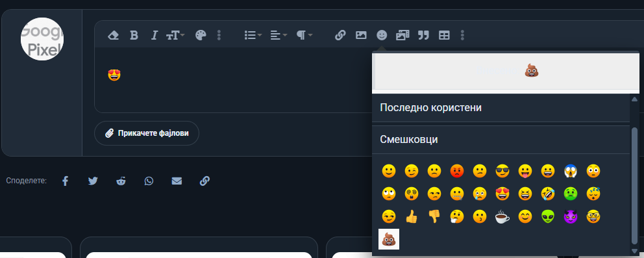The height and width of the screenshot is (258, 644).
Task: Click the Прикачете фајлови button
Action: pos(147,133)
